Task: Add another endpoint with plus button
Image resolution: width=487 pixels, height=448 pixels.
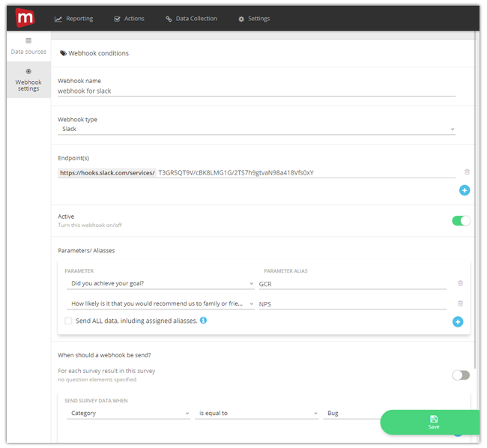Action: click(x=465, y=190)
